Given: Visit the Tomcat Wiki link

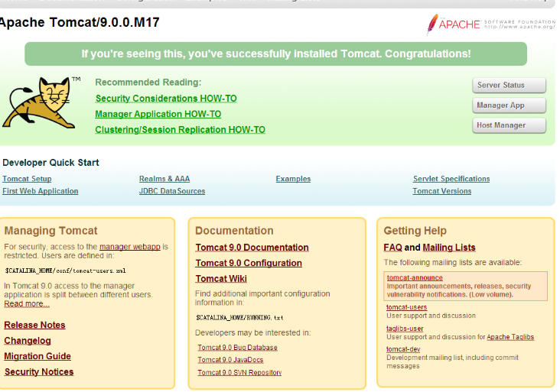Looking at the screenshot, I should point(221,279).
